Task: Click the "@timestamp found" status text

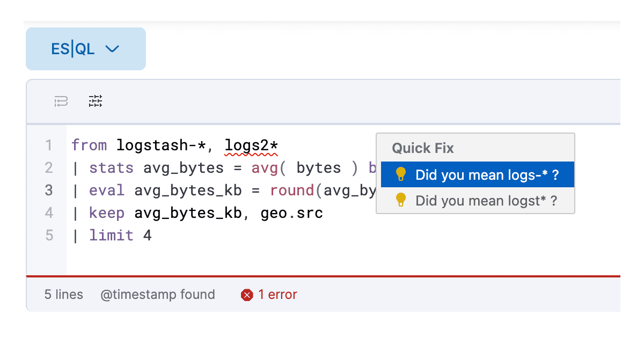Action: (158, 295)
